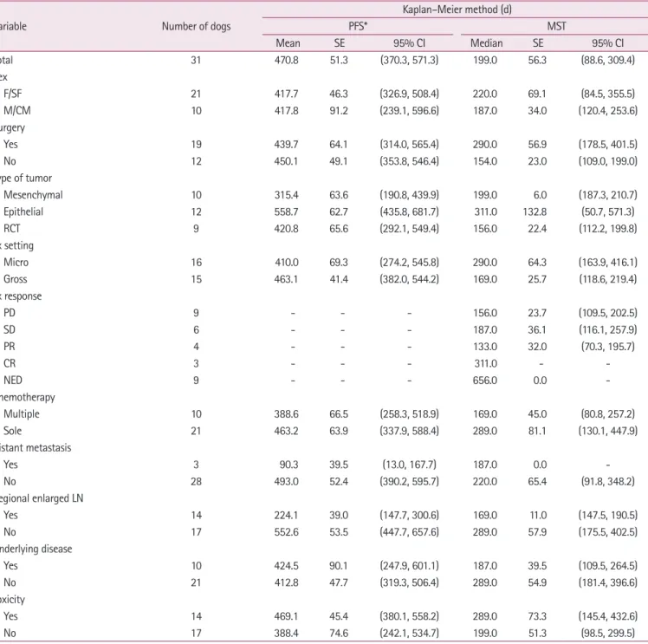Image resolution: width=648 pixels, height=644 pixels.
Task: Select the mean PFS value 552.6
Action: coord(287,532)
